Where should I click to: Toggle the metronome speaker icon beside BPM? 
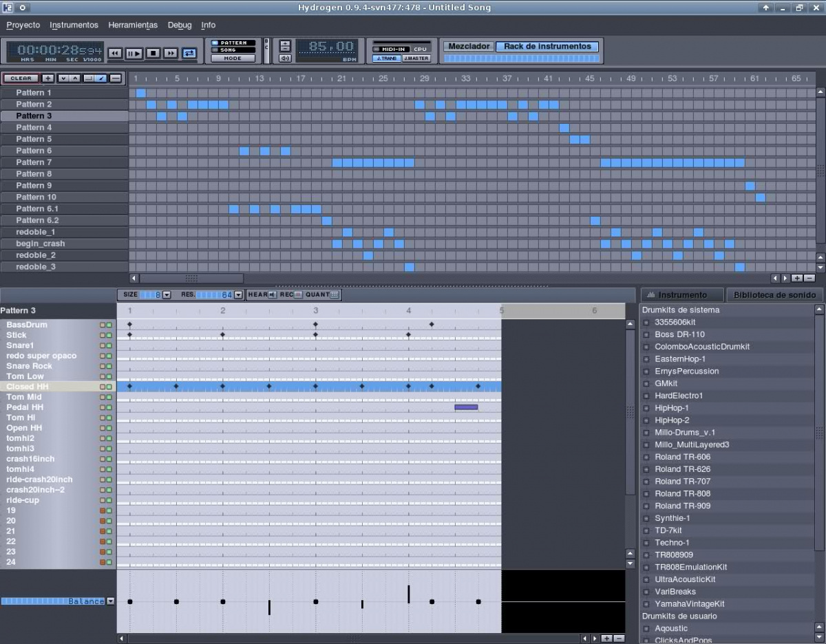(x=285, y=58)
